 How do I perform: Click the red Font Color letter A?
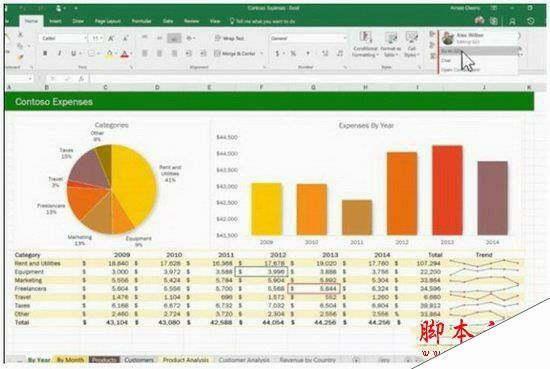[x=125, y=54]
